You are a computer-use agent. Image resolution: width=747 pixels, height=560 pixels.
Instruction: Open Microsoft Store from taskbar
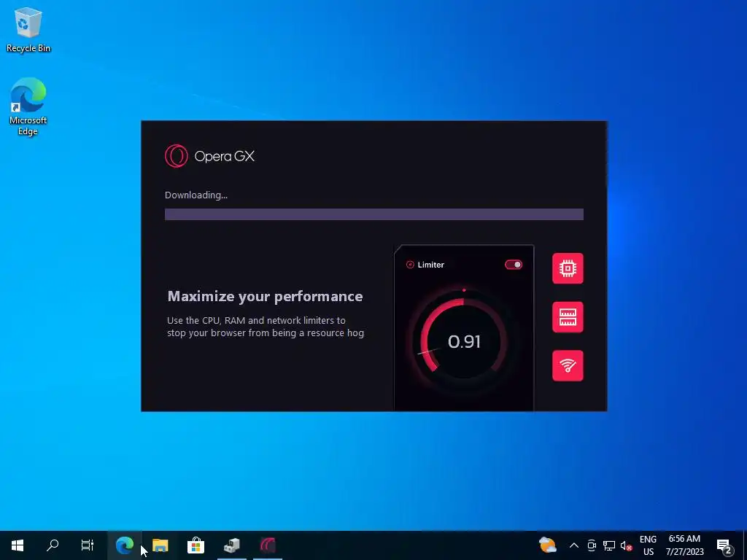point(196,545)
